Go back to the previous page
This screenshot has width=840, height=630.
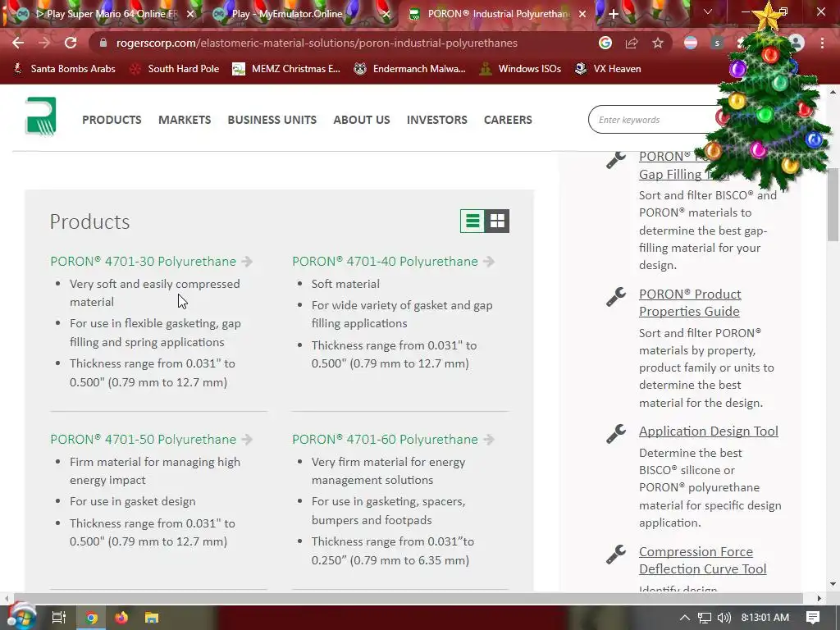pyautogui.click(x=18, y=43)
